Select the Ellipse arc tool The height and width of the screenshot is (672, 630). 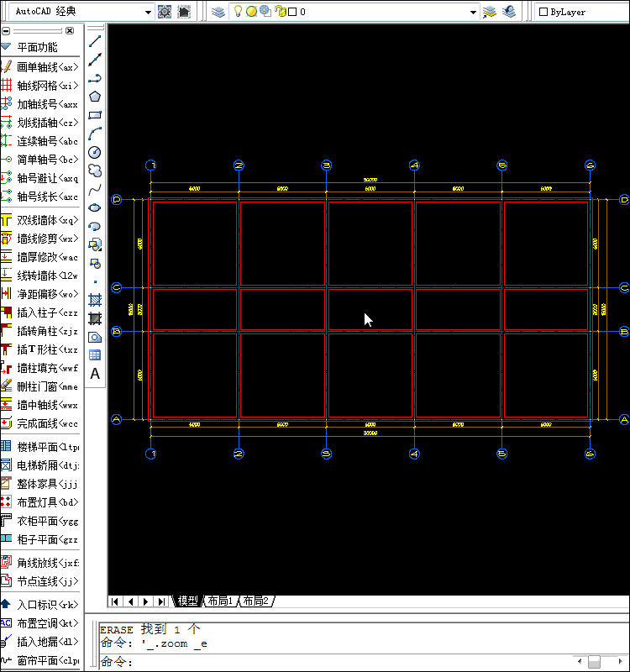(95, 226)
